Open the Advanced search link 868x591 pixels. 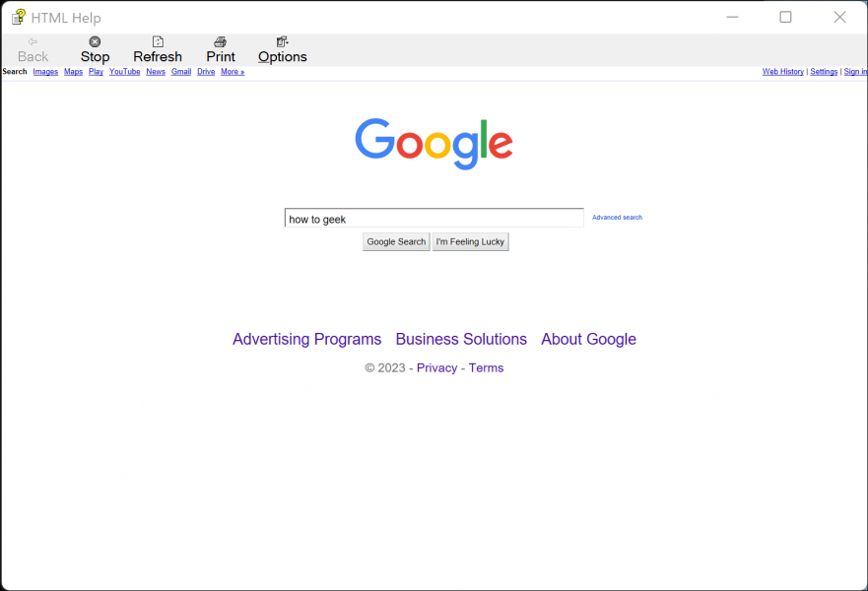click(x=617, y=218)
